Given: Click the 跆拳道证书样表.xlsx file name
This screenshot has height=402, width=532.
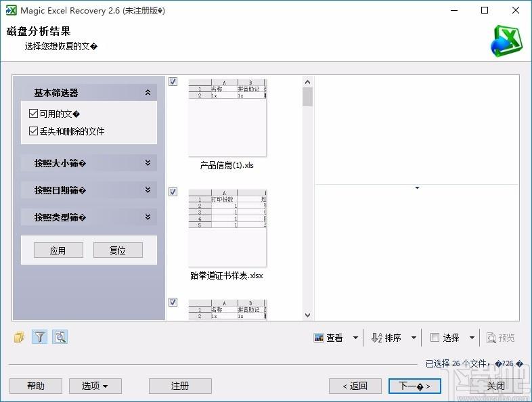Looking at the screenshot, I should 227,275.
